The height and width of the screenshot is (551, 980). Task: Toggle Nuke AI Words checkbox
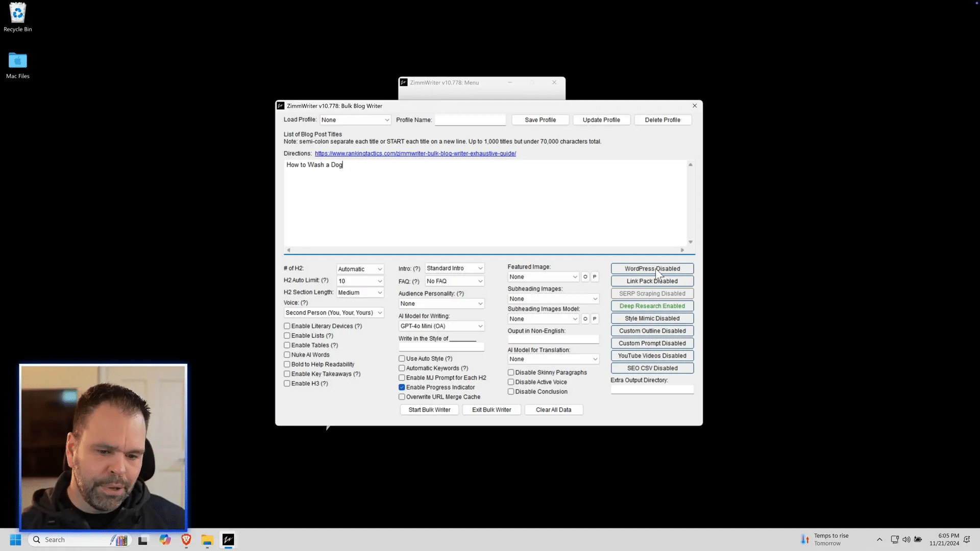[287, 355]
